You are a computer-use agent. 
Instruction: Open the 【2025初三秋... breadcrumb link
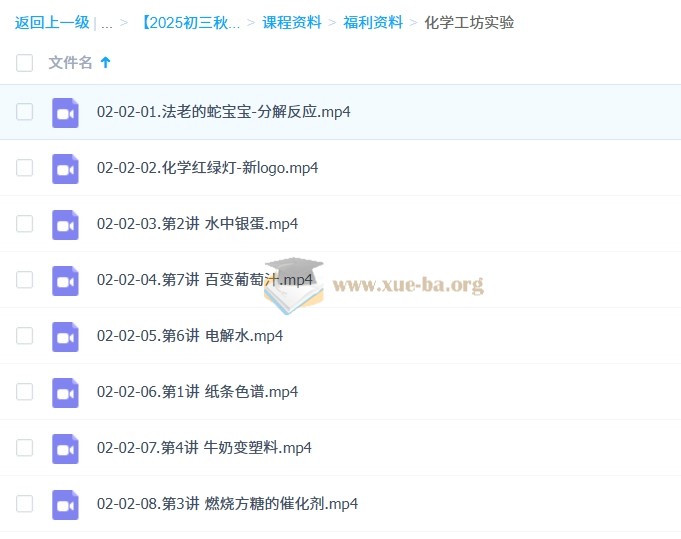click(190, 22)
